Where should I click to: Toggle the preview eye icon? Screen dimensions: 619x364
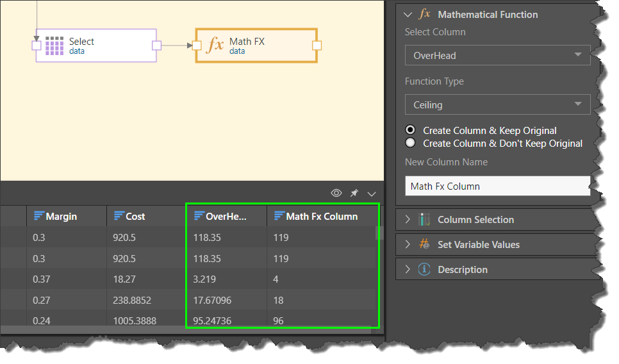tap(336, 193)
